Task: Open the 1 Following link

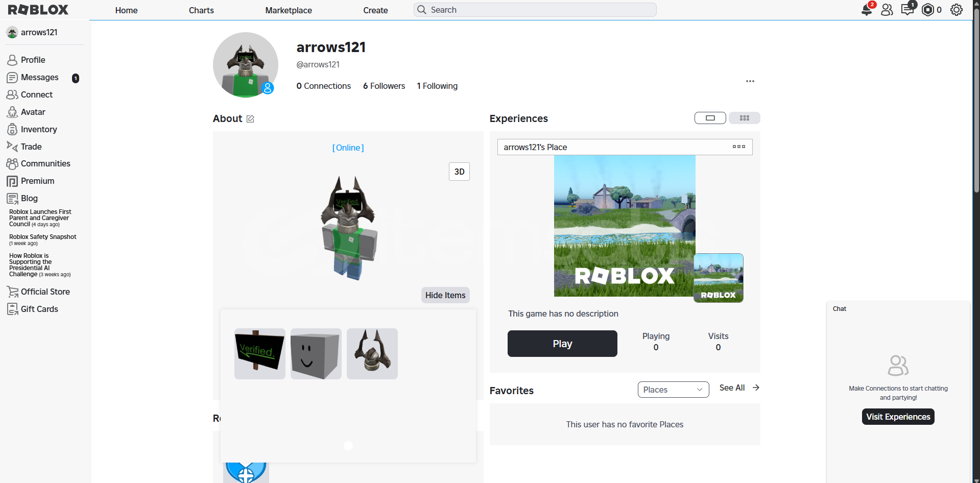Action: click(437, 86)
